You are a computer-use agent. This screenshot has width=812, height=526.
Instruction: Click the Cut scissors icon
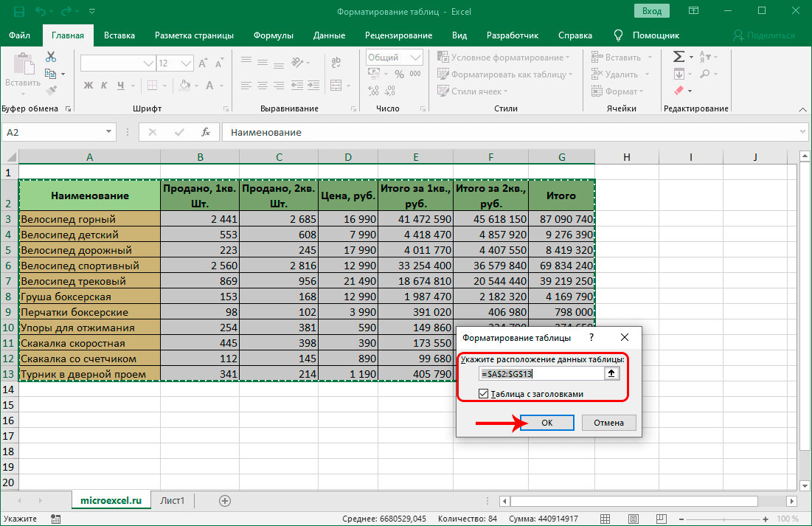[x=51, y=57]
